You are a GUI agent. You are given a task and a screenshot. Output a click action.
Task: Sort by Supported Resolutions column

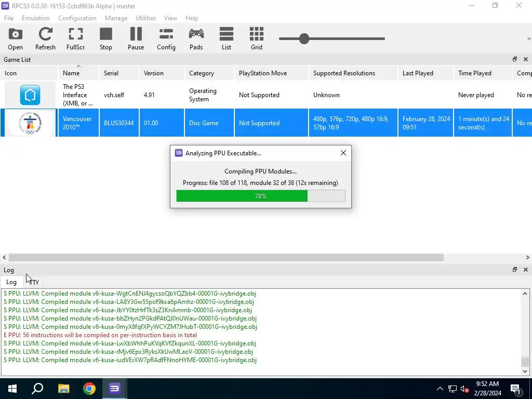pyautogui.click(x=353, y=73)
